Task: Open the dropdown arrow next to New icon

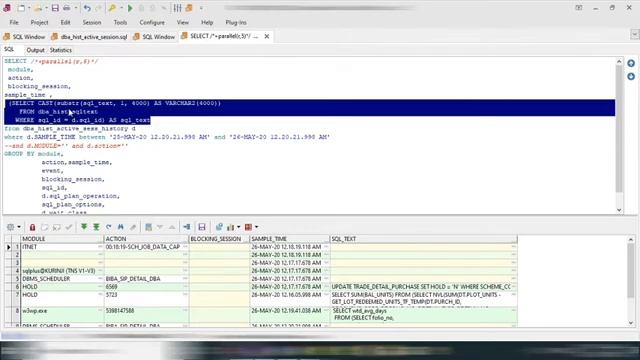Action: pyautogui.click(x=29, y=8)
